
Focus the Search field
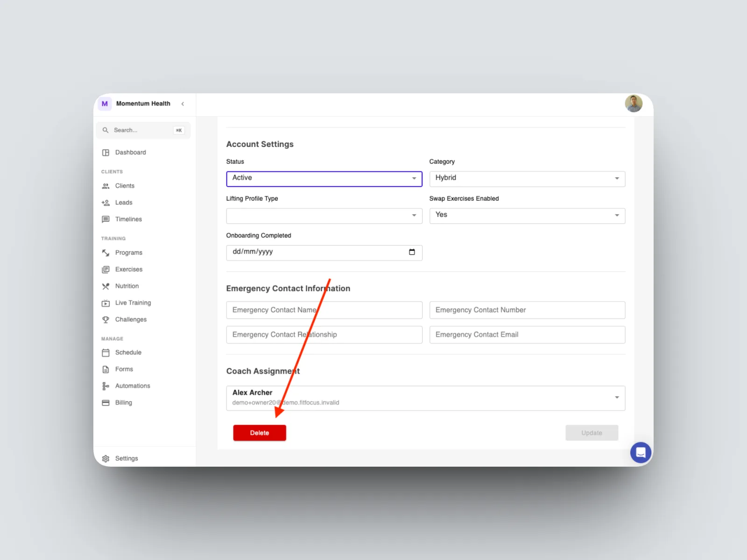point(143,130)
